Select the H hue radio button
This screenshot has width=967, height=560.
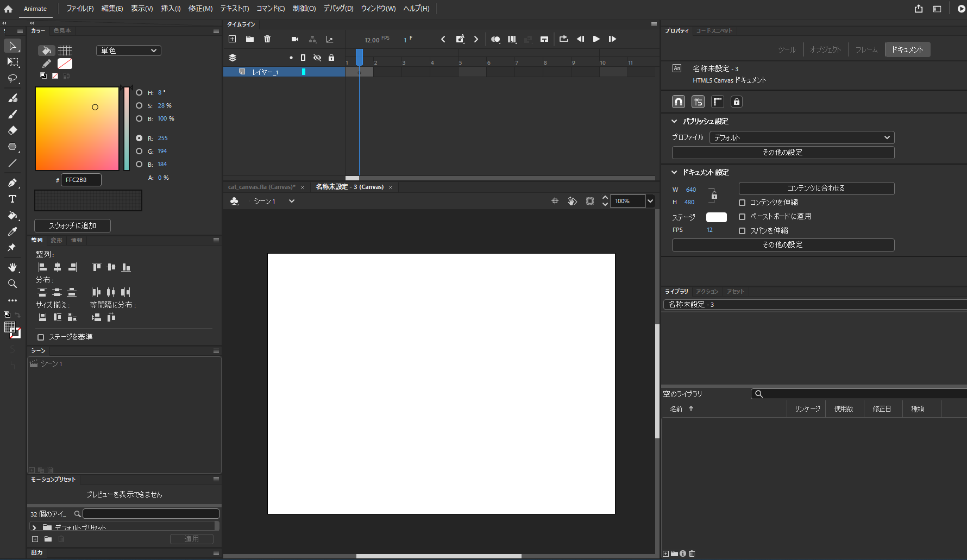coord(139,92)
